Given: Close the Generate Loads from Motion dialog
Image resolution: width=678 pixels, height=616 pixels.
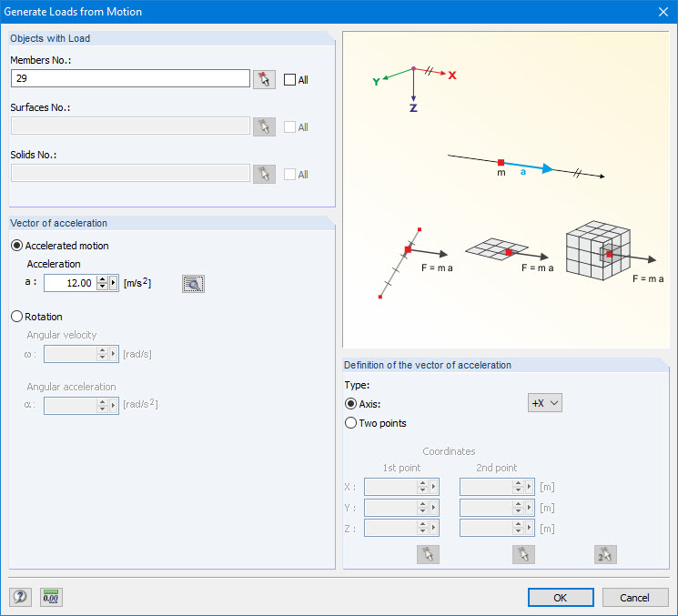Looking at the screenshot, I should [x=663, y=12].
